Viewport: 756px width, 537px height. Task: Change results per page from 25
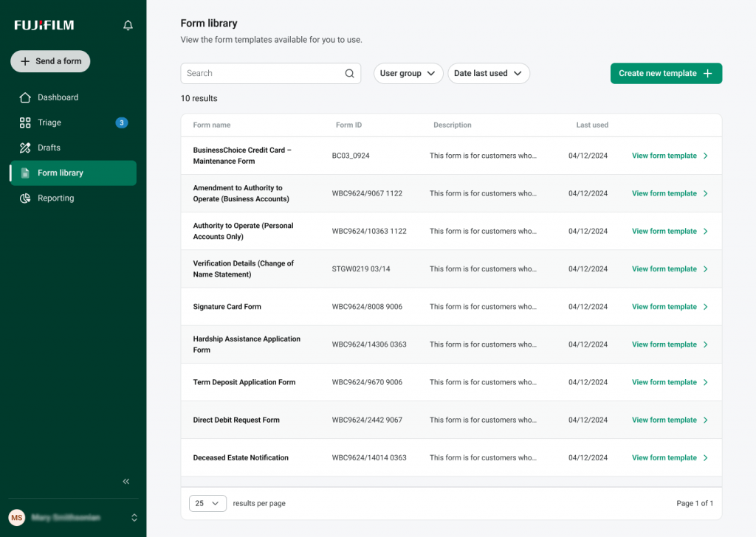(x=207, y=503)
